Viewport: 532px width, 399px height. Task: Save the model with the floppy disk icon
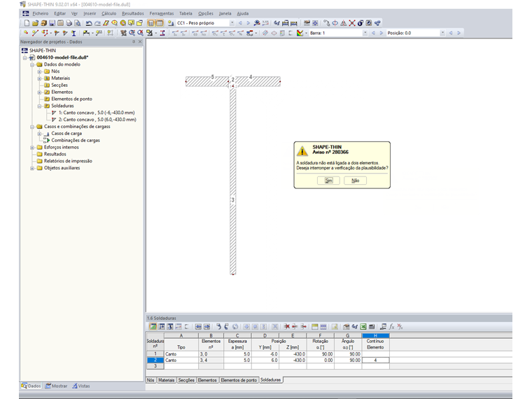[x=52, y=23]
